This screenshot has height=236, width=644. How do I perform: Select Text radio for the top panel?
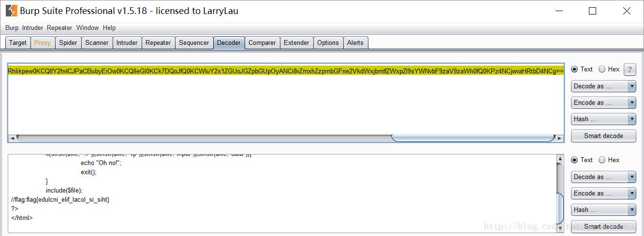coord(582,69)
